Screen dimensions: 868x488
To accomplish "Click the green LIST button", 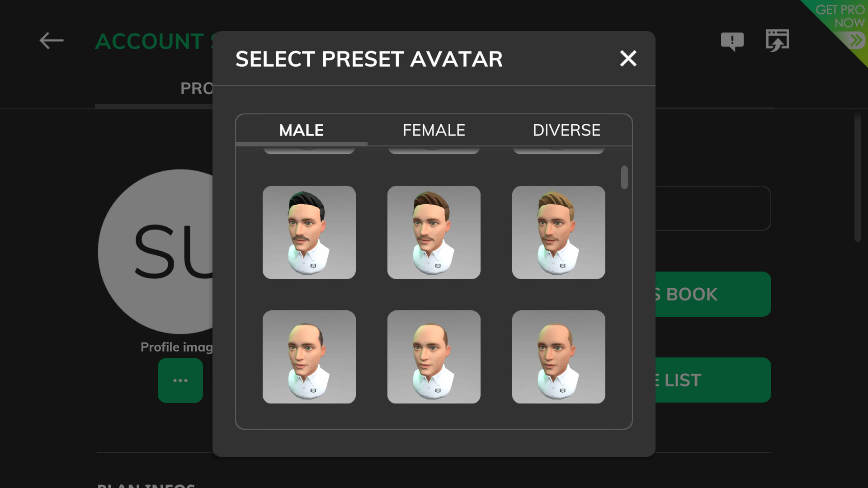I will (713, 380).
